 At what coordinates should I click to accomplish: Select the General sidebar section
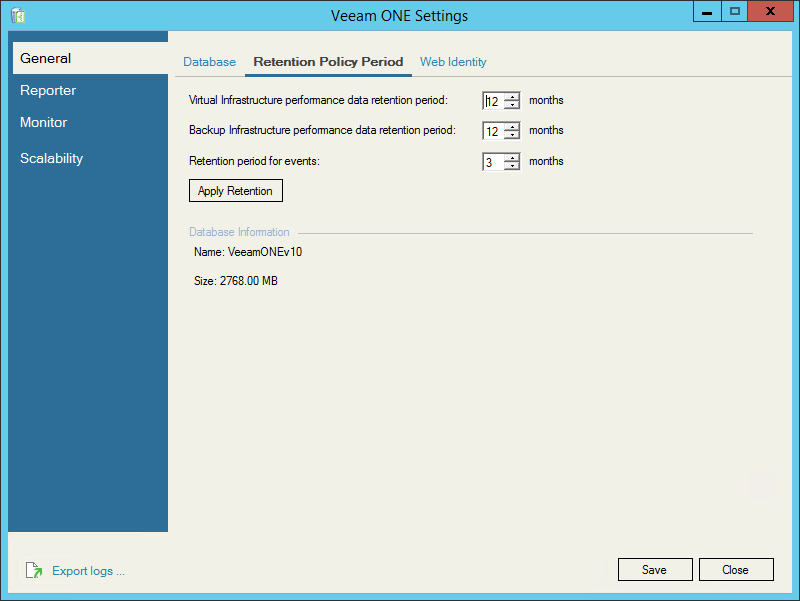pos(90,58)
